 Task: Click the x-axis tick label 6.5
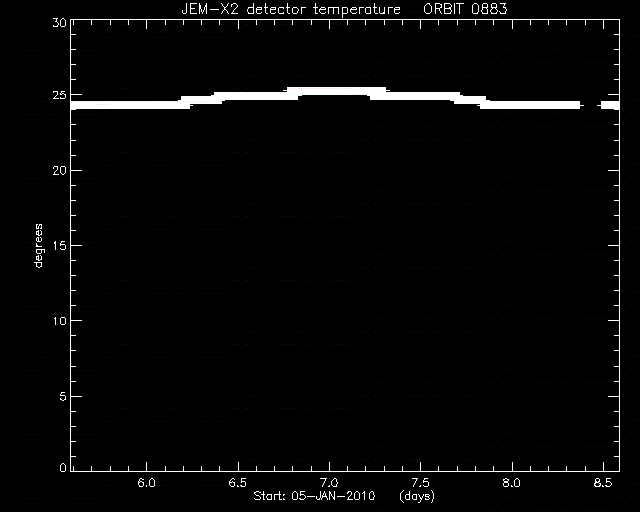(x=238, y=483)
